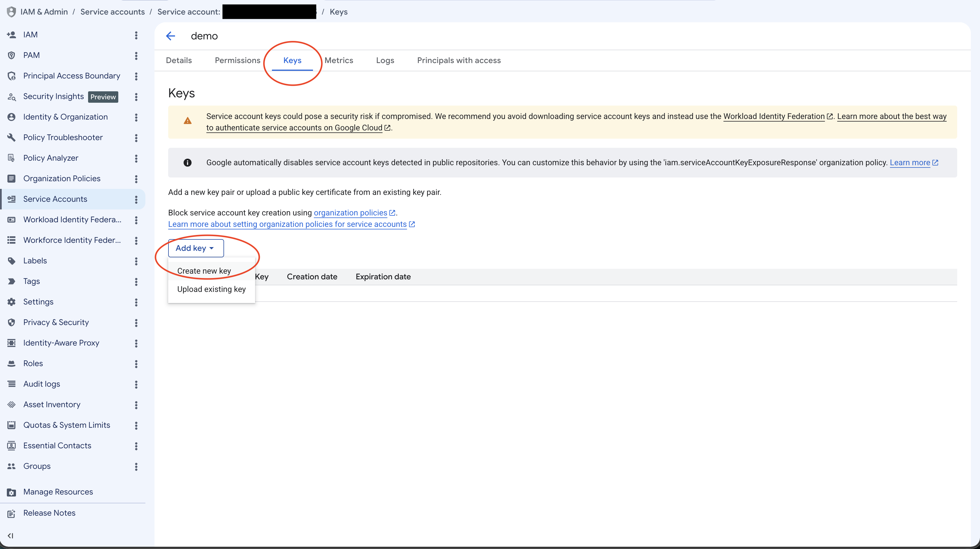Open the Principals with access tab

459,60
